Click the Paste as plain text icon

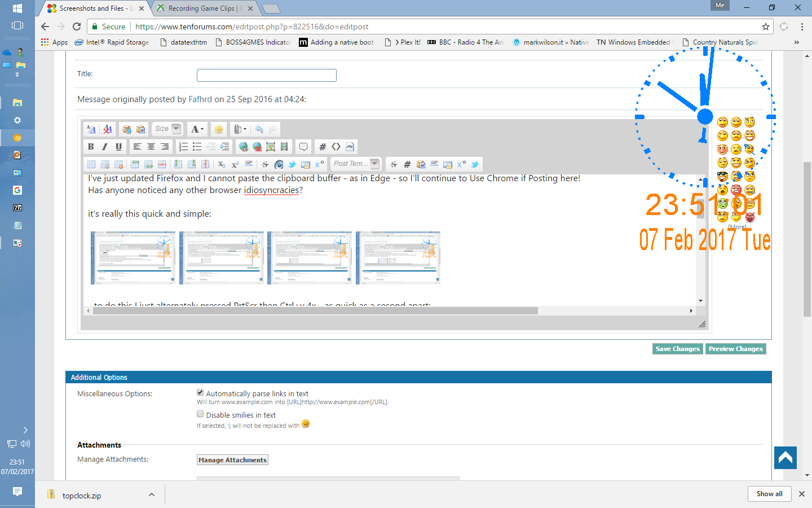pyautogui.click(x=127, y=129)
